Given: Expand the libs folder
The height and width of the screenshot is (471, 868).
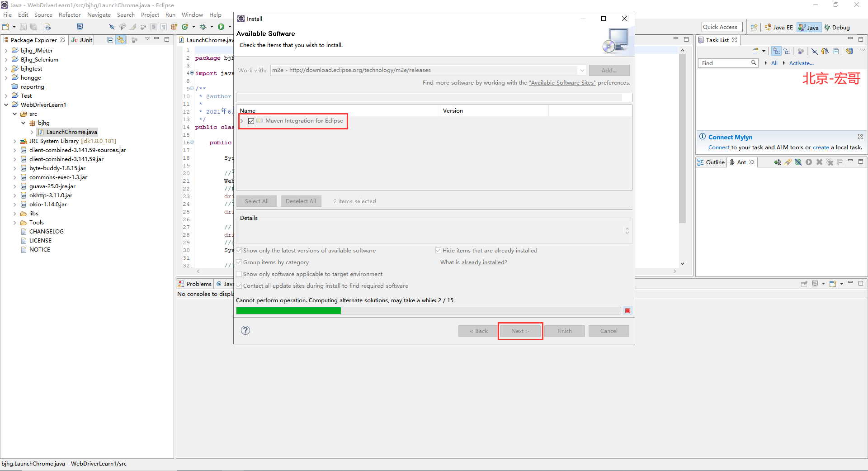Looking at the screenshot, I should (15, 214).
